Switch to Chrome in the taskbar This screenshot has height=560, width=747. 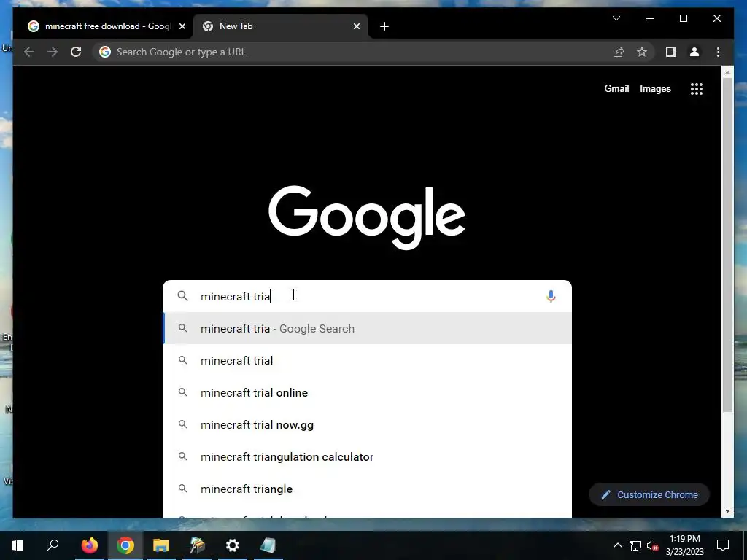coord(125,545)
